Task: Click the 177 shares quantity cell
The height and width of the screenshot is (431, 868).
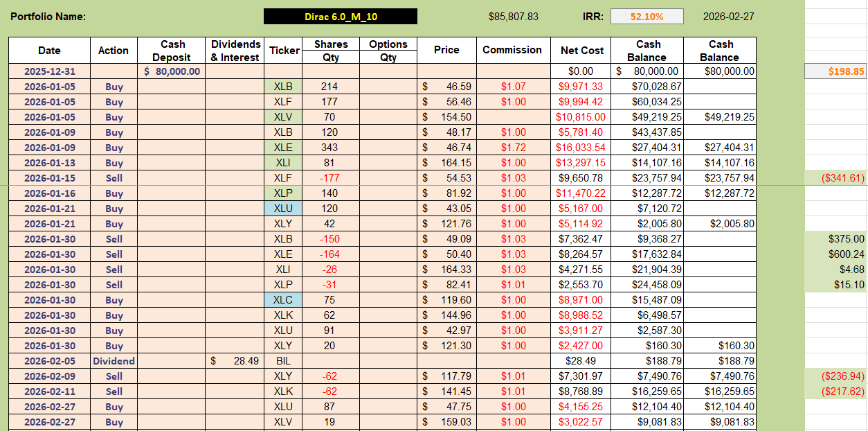Action: (331, 102)
